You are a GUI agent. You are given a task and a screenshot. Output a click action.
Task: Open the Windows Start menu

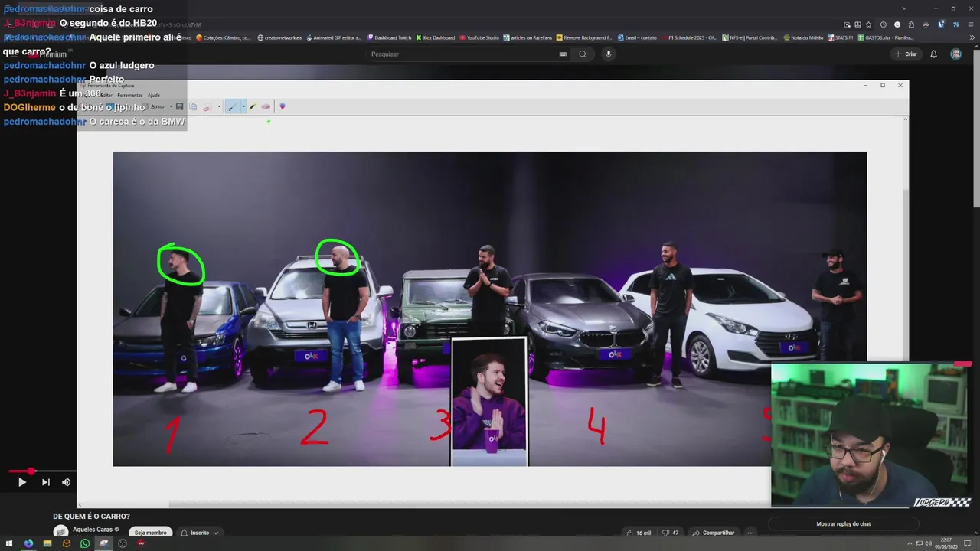point(9,543)
